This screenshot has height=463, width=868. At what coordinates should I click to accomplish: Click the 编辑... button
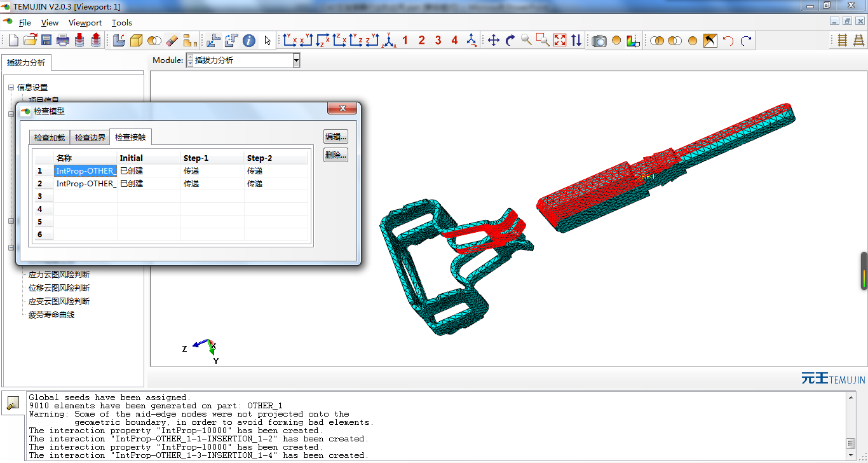336,137
